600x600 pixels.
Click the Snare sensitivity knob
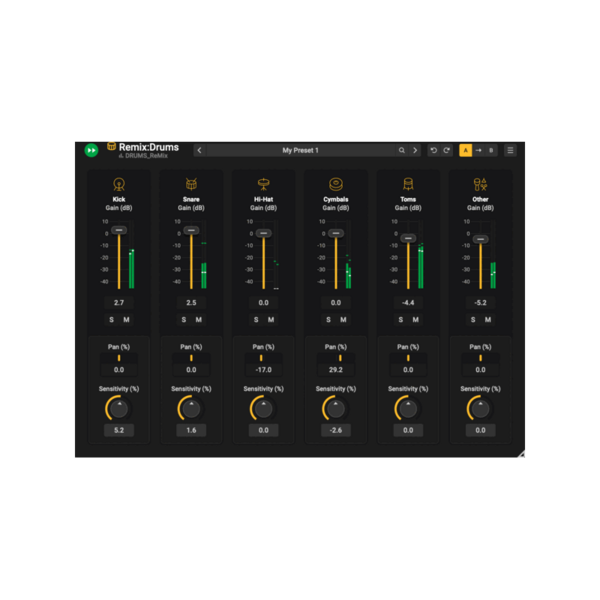pyautogui.click(x=191, y=408)
